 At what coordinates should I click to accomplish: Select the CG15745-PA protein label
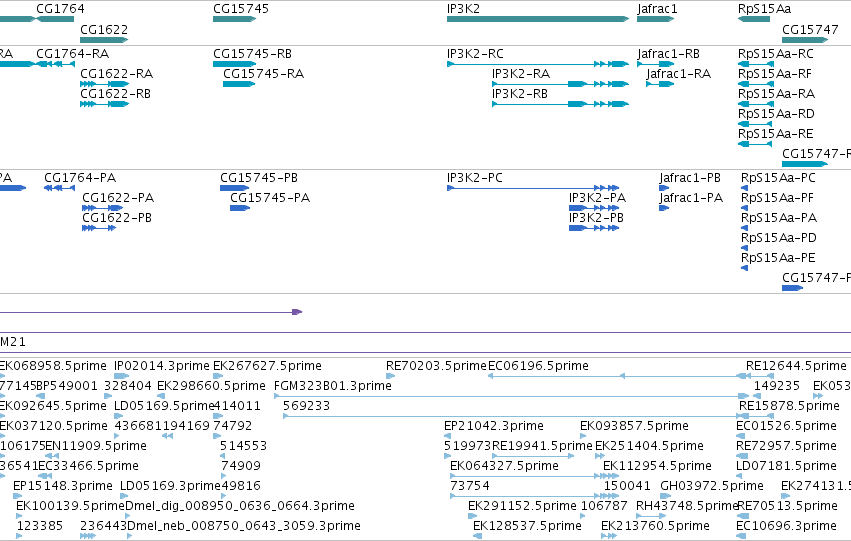click(270, 198)
